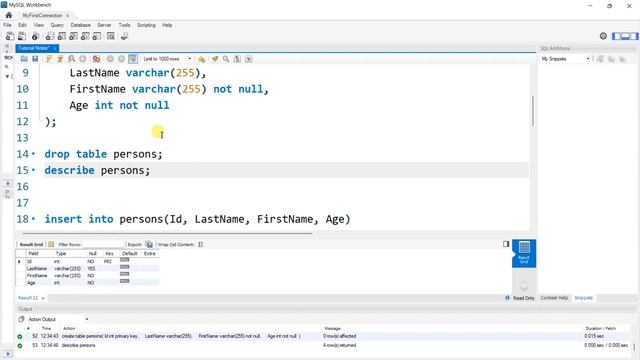
Task: Close the Tutorial Notes tab
Action: [x=54, y=48]
